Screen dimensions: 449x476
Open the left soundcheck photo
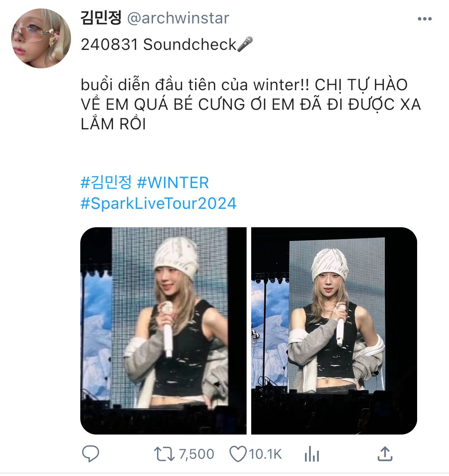pos(163,331)
